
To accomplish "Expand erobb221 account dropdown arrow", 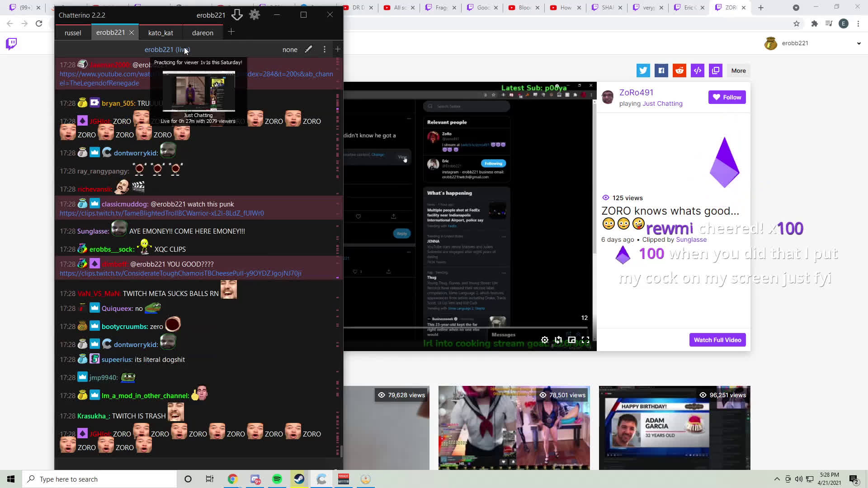I will click(x=859, y=43).
